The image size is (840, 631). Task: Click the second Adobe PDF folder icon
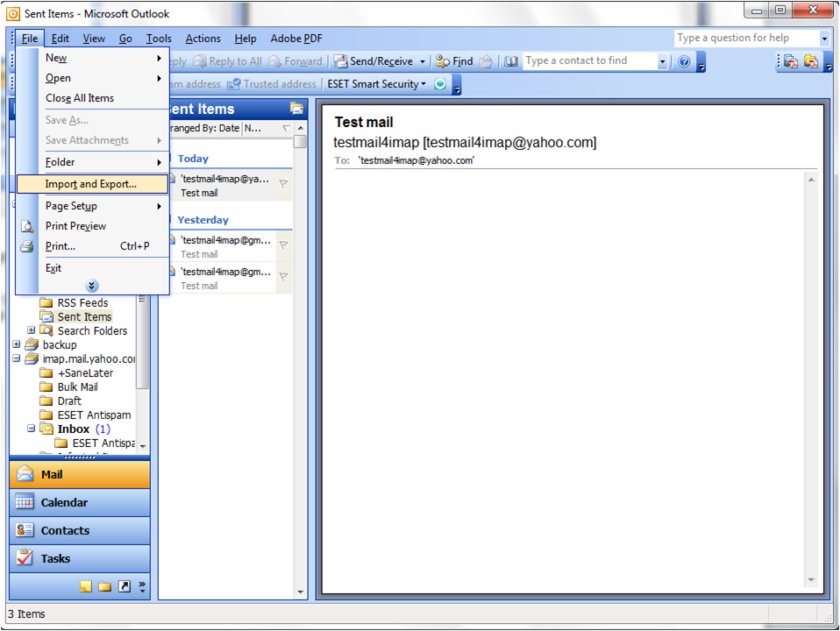point(810,61)
